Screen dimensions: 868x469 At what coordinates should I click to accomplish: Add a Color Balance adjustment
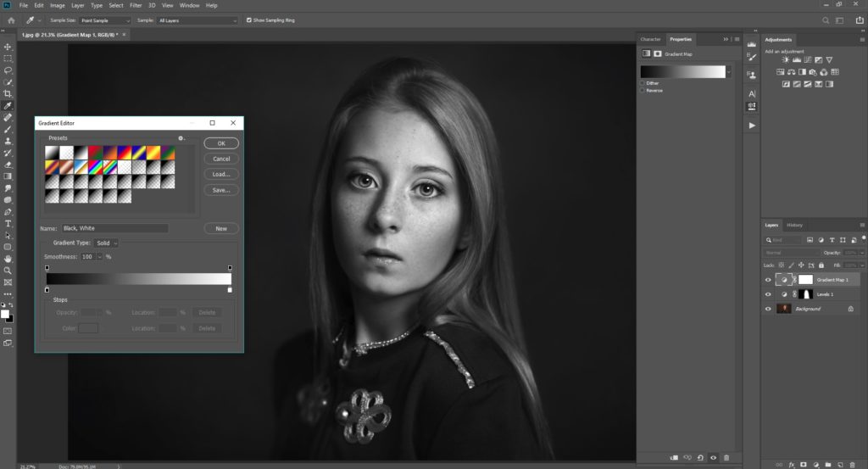click(792, 72)
